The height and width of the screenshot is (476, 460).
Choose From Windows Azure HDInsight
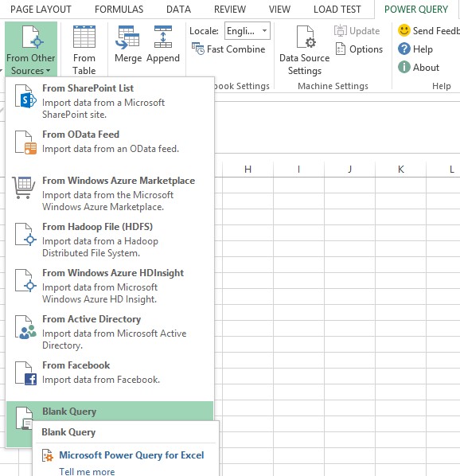point(110,286)
